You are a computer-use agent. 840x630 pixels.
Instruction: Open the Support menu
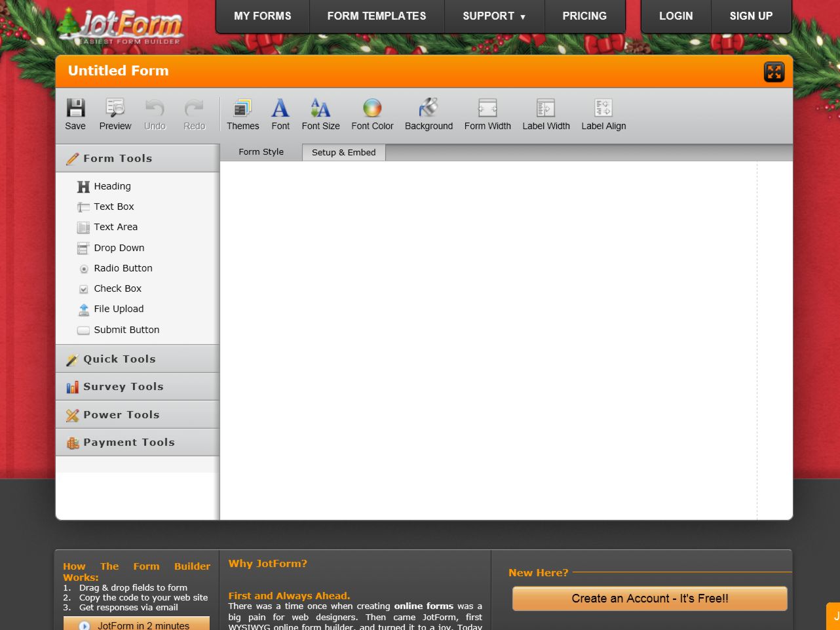[x=494, y=16]
